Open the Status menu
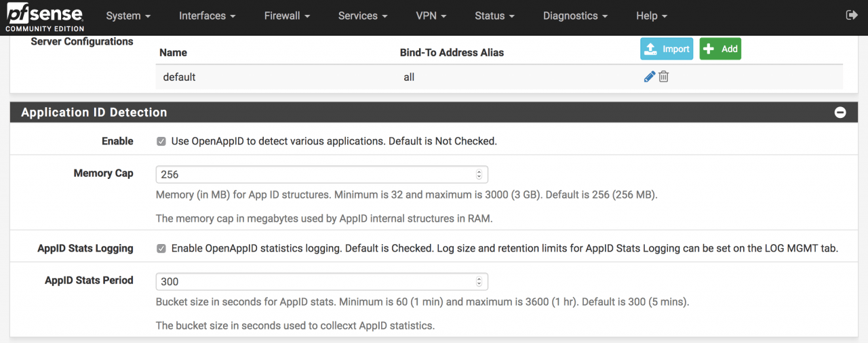868x343 pixels. click(494, 16)
